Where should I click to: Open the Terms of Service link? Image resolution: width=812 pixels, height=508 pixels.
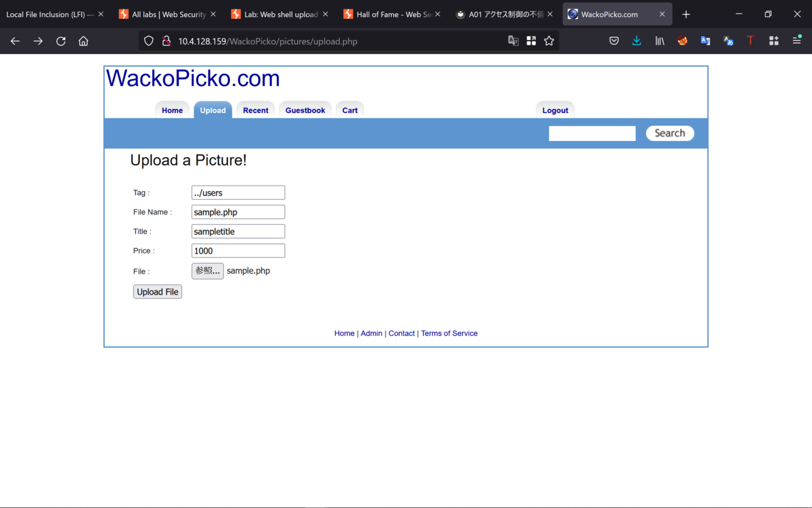tap(449, 333)
